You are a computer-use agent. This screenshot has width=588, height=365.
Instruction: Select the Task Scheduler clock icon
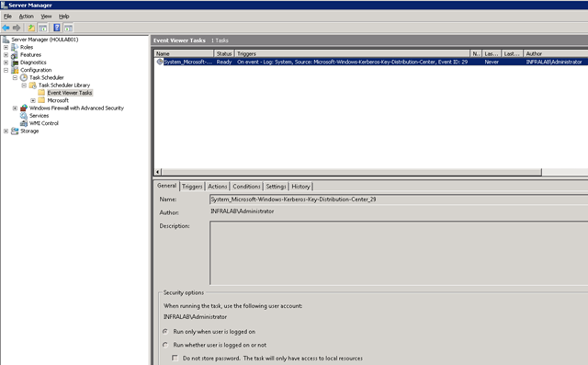(x=24, y=77)
